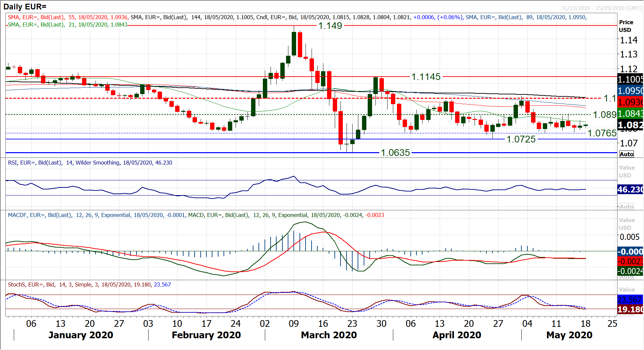The height and width of the screenshot is (350, 644).
Task: Click the 1.0725 support line label
Action: [521, 139]
